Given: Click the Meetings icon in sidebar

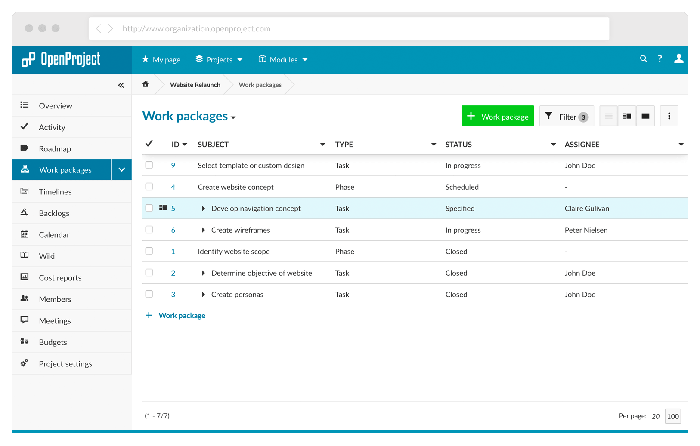Looking at the screenshot, I should (x=25, y=320).
